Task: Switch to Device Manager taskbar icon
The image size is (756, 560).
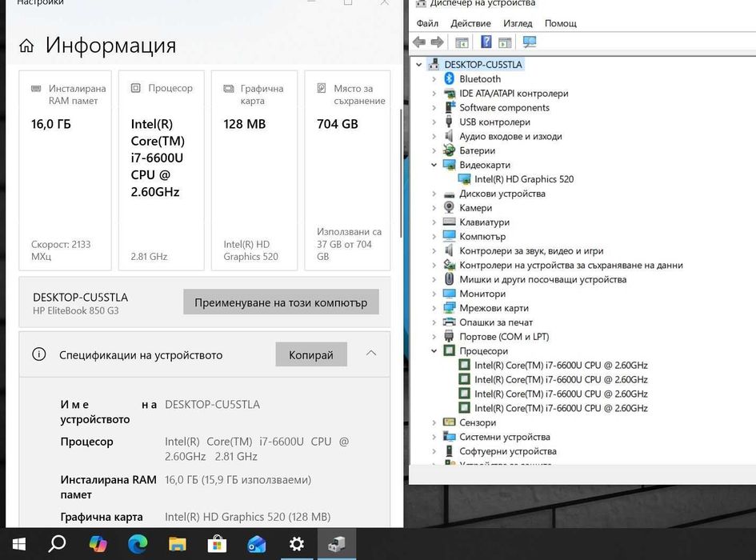Action: tap(337, 544)
